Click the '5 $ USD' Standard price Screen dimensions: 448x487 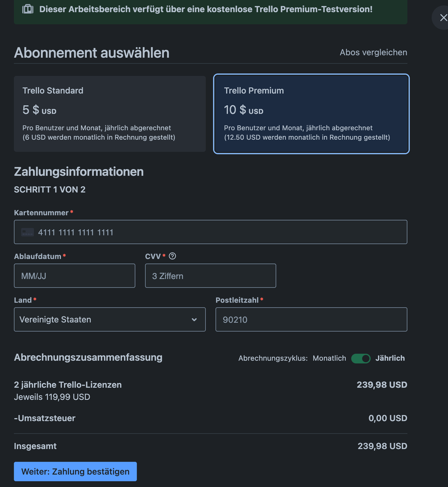[39, 110]
